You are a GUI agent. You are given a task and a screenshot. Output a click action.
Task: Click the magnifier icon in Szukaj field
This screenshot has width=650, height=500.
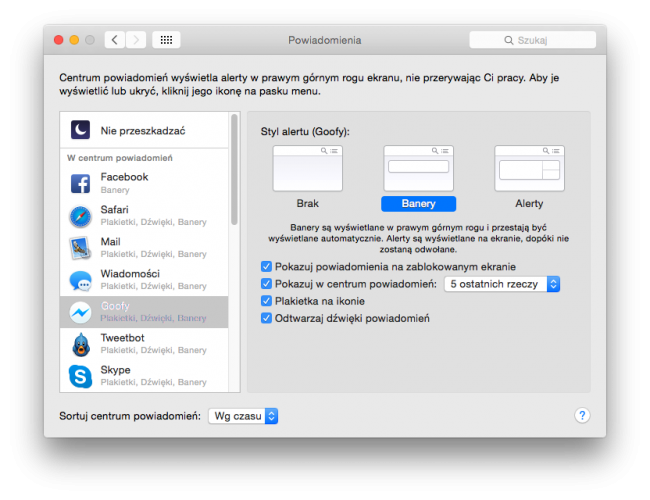[508, 40]
